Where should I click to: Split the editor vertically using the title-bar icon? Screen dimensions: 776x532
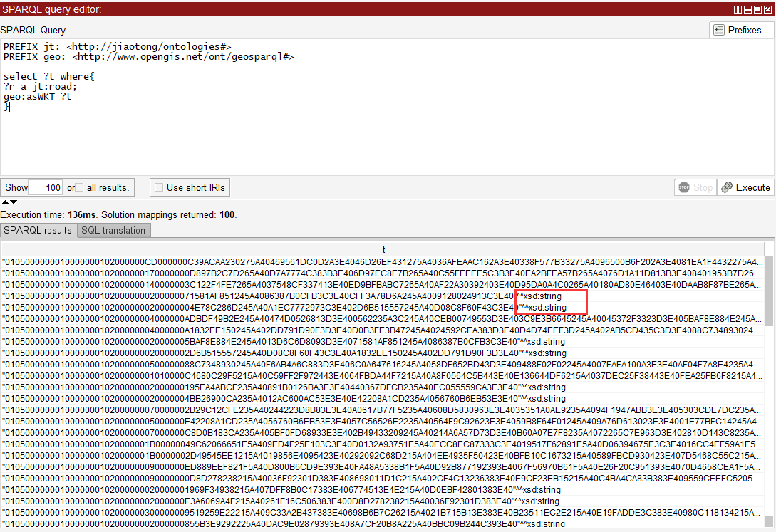point(738,9)
